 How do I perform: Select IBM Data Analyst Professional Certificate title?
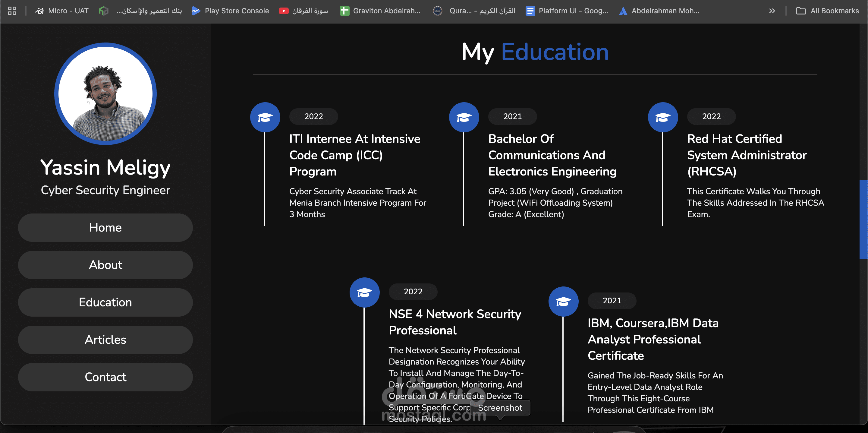[653, 339]
